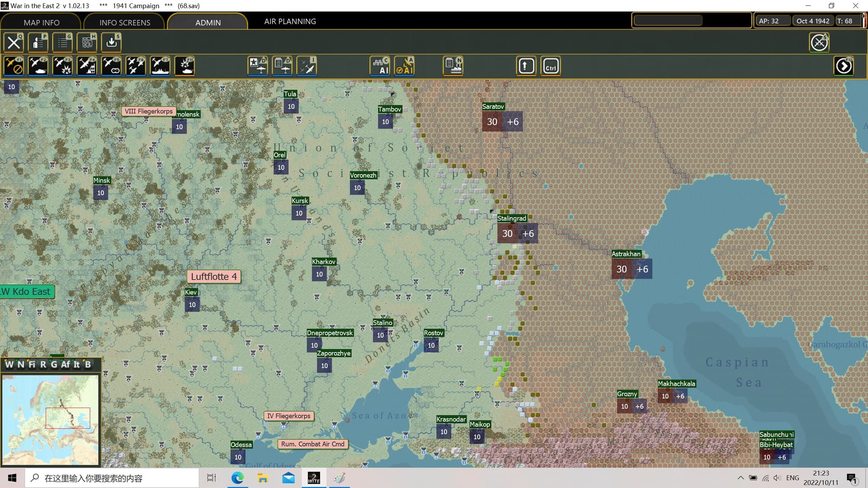The height and width of the screenshot is (488, 868).
Task: Click the Ctrl key button
Action: [551, 66]
